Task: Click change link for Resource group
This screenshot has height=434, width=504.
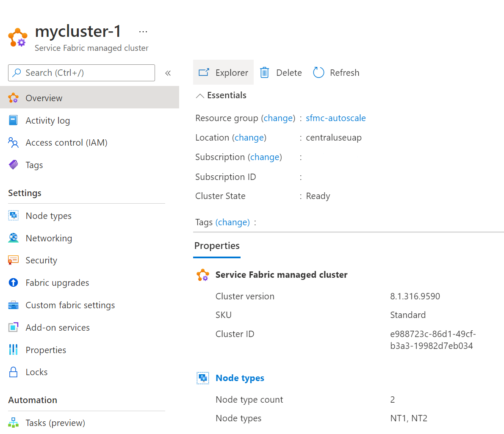Action: click(x=278, y=118)
